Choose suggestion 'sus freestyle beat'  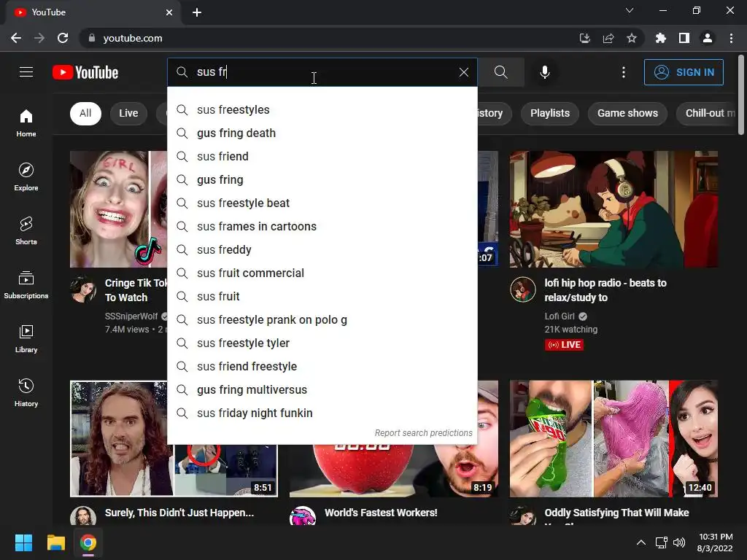click(322, 203)
